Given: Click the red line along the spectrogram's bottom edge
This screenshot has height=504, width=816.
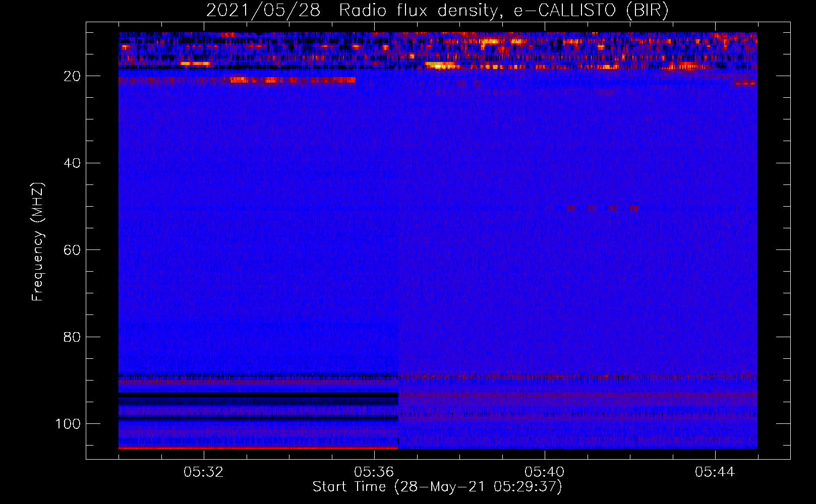Looking at the screenshot, I should (258, 448).
